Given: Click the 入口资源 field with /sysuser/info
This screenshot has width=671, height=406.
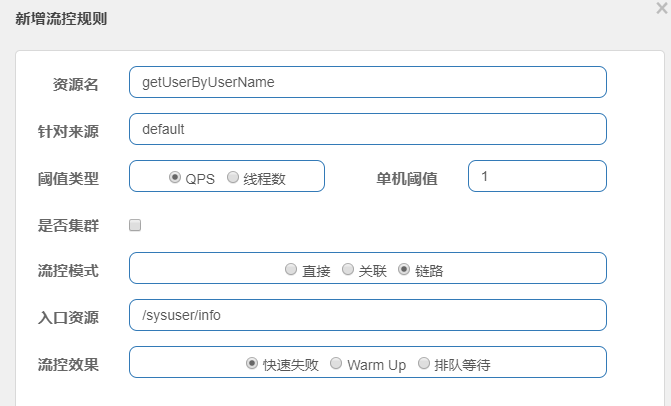Looking at the screenshot, I should pyautogui.click(x=367, y=315).
